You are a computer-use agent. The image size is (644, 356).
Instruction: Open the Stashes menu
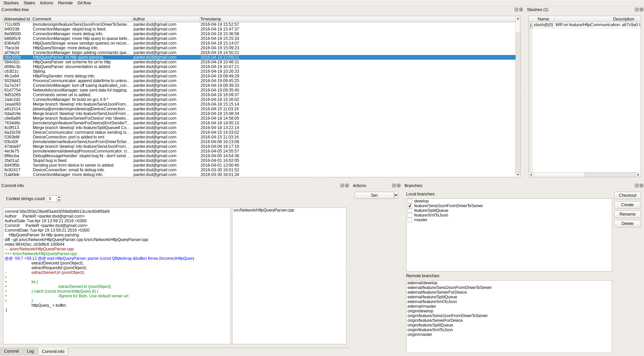tap(11, 3)
